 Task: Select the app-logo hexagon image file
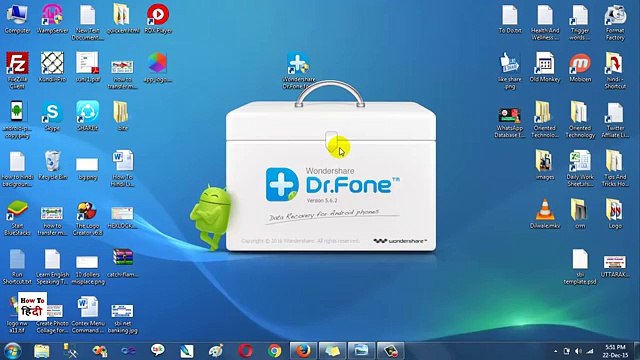158,67
